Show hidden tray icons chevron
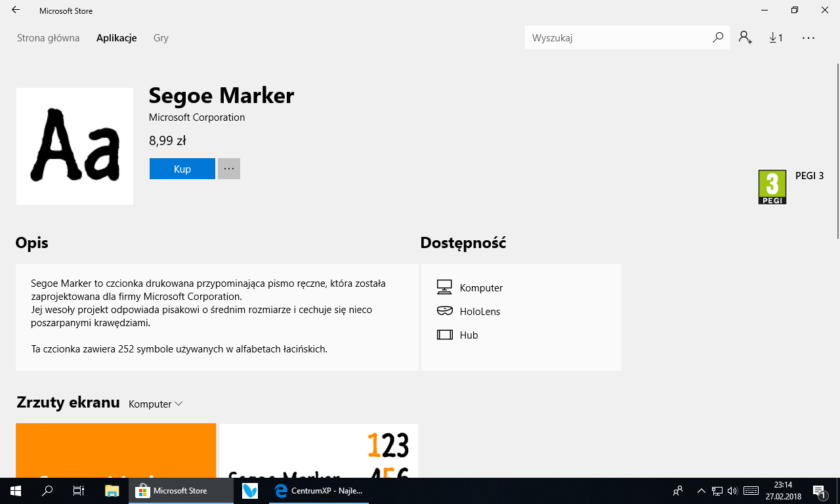 [x=701, y=491]
